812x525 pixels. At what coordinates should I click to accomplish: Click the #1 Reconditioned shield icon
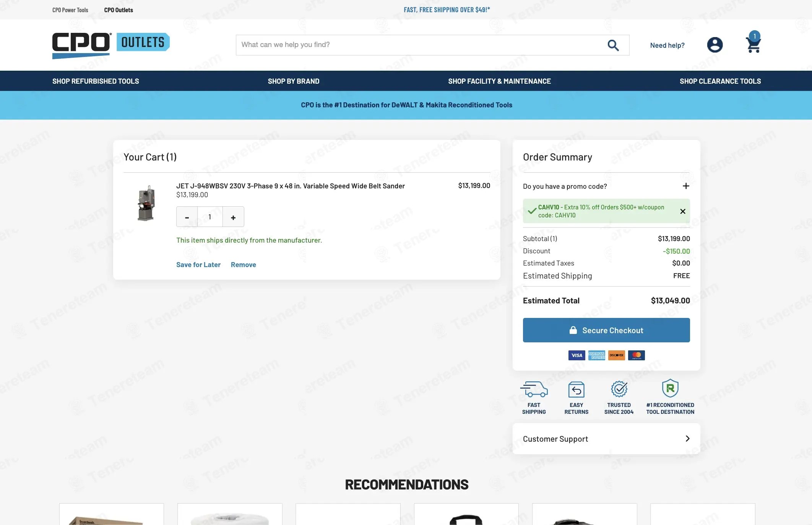(670, 388)
